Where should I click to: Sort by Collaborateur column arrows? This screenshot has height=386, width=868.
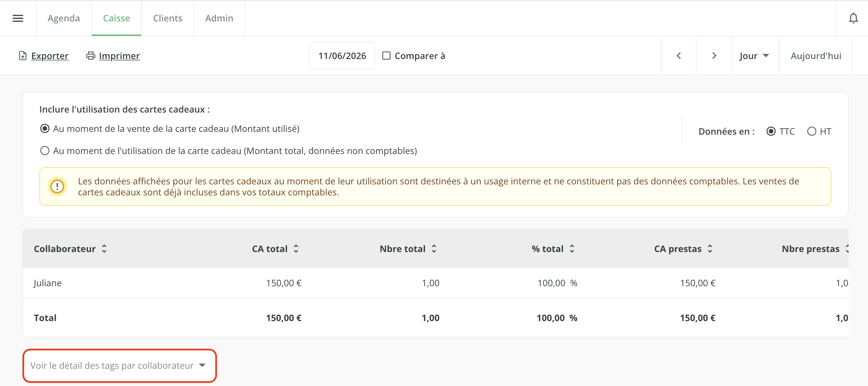[x=104, y=249]
